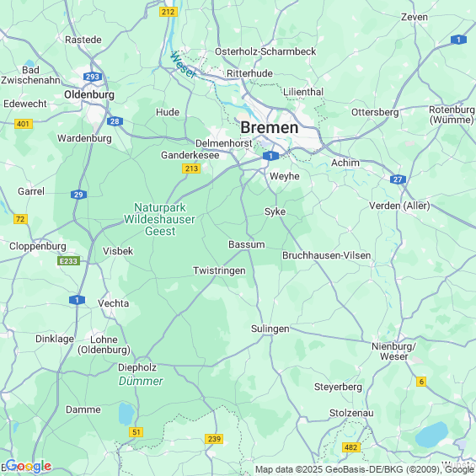Image resolution: width=476 pixels, height=476 pixels.
Task: Click the Map data copyright text
Action: [365, 469]
